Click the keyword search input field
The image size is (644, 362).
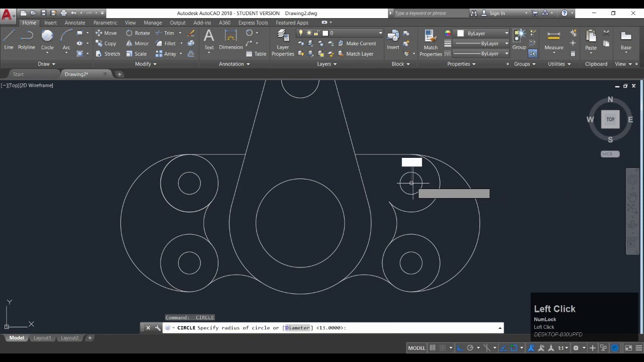pyautogui.click(x=430, y=13)
